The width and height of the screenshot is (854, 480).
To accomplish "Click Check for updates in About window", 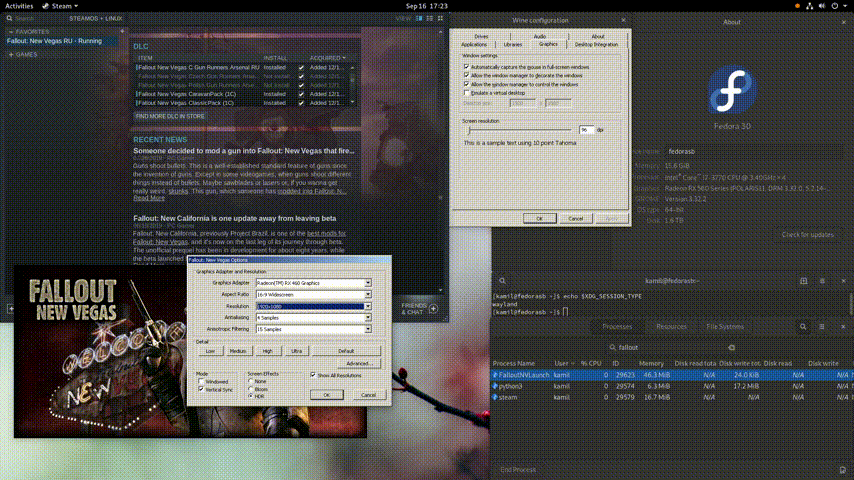I will click(x=808, y=235).
